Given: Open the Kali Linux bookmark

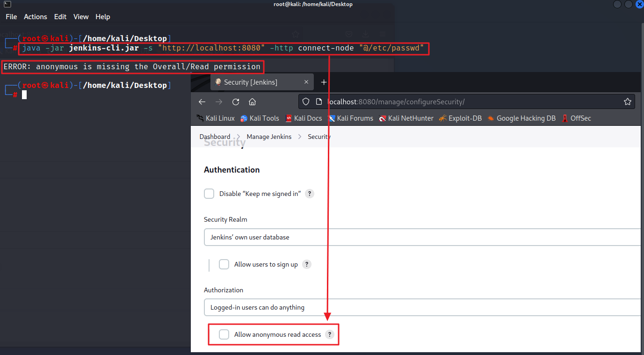Looking at the screenshot, I should 216,118.
